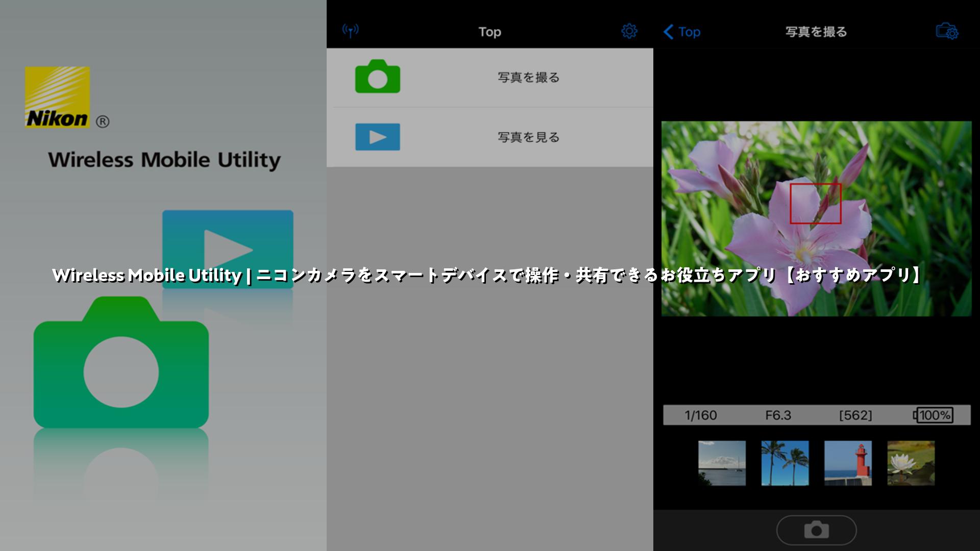This screenshot has height=551, width=980.
Task: Select 写真を見る menu row
Action: [490, 137]
